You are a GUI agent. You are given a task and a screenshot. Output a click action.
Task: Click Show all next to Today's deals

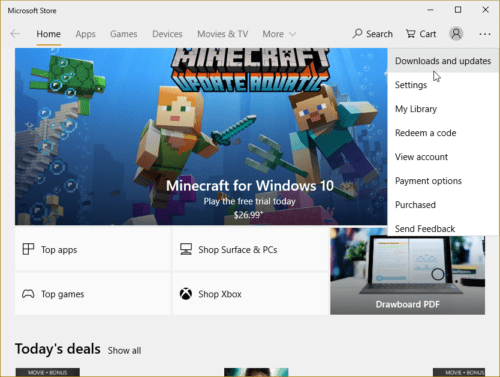pyautogui.click(x=124, y=351)
